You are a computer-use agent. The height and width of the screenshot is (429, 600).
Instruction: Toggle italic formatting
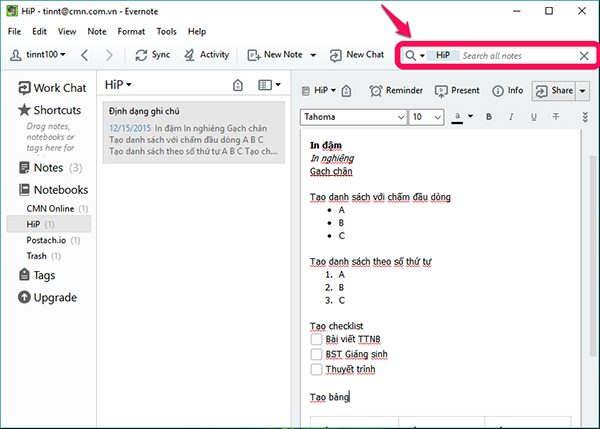coord(511,117)
